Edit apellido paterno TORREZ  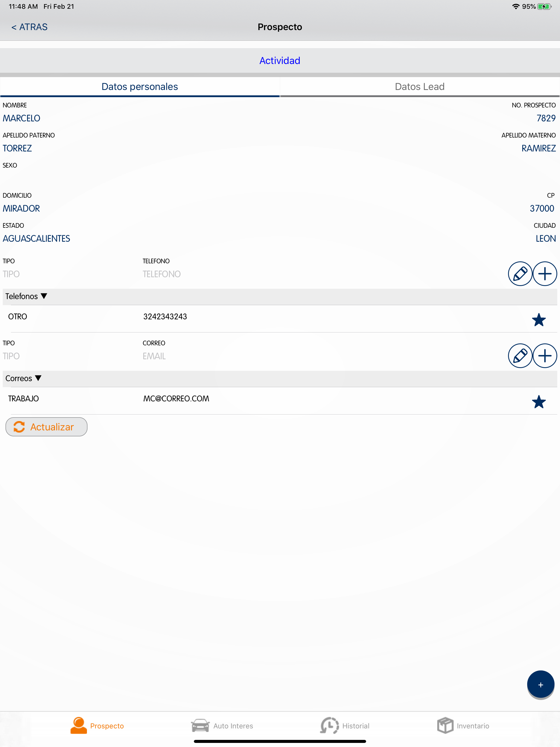17,148
